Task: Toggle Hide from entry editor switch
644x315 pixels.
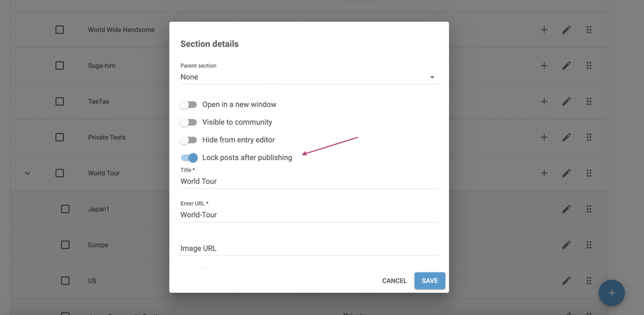Action: 189,140
